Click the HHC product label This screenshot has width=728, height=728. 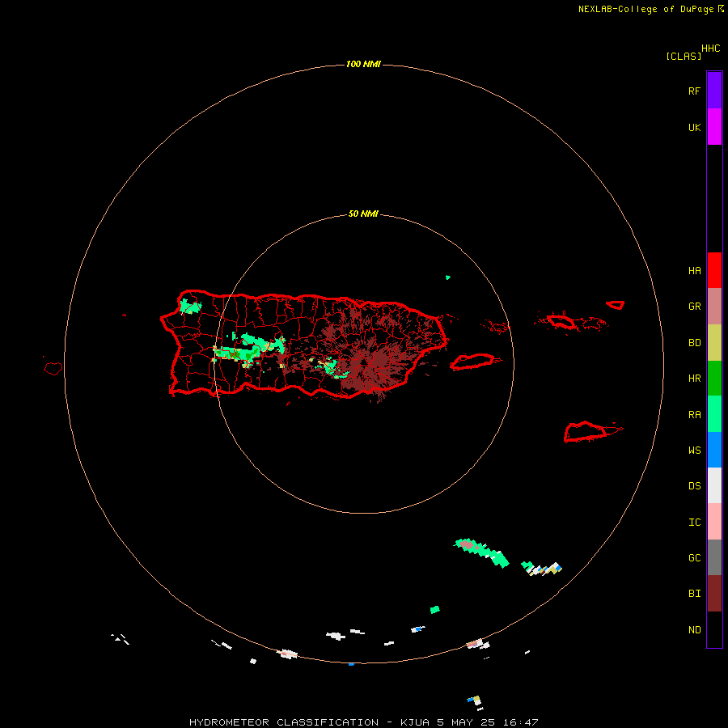tap(710, 49)
